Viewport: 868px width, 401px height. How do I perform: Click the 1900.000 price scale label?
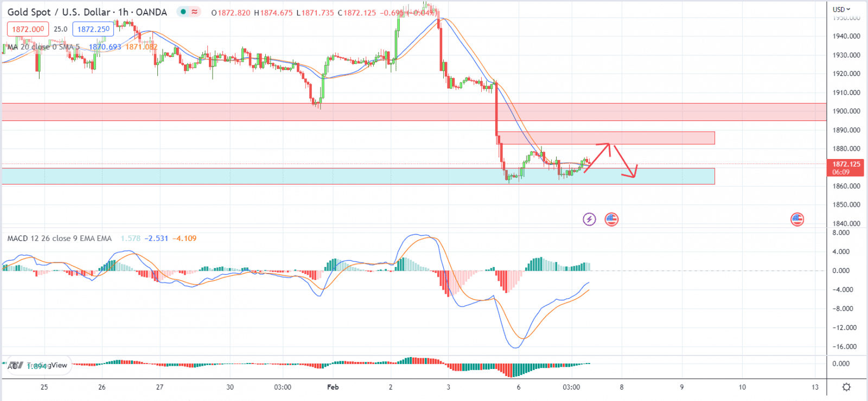tap(846, 111)
